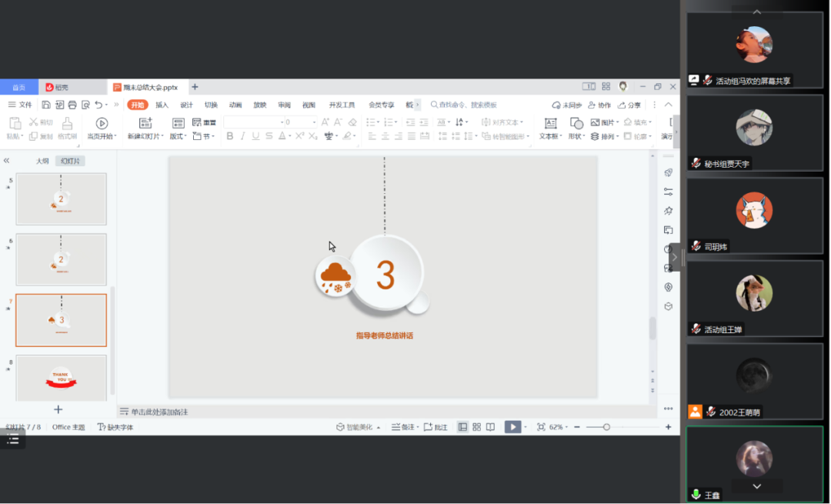Screen dimensions: 831x504
Task: Click 智能美化 smart beautify button
Action: pyautogui.click(x=358, y=427)
